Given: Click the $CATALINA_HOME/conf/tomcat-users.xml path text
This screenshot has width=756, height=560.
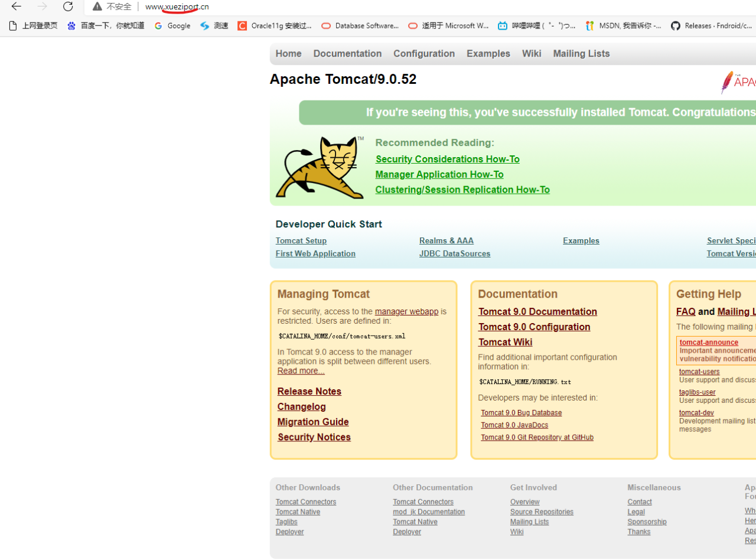Looking at the screenshot, I should [x=342, y=336].
